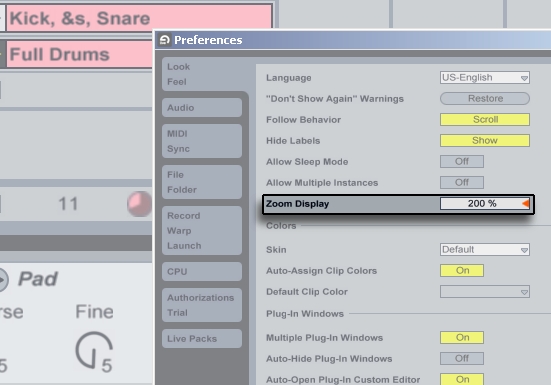Open the Look Feel preferences tab
Screen dimensions: 551x385
coord(202,74)
